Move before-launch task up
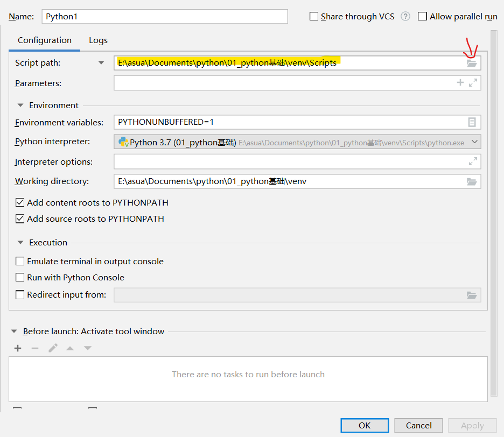The width and height of the screenshot is (504, 437). tap(70, 348)
